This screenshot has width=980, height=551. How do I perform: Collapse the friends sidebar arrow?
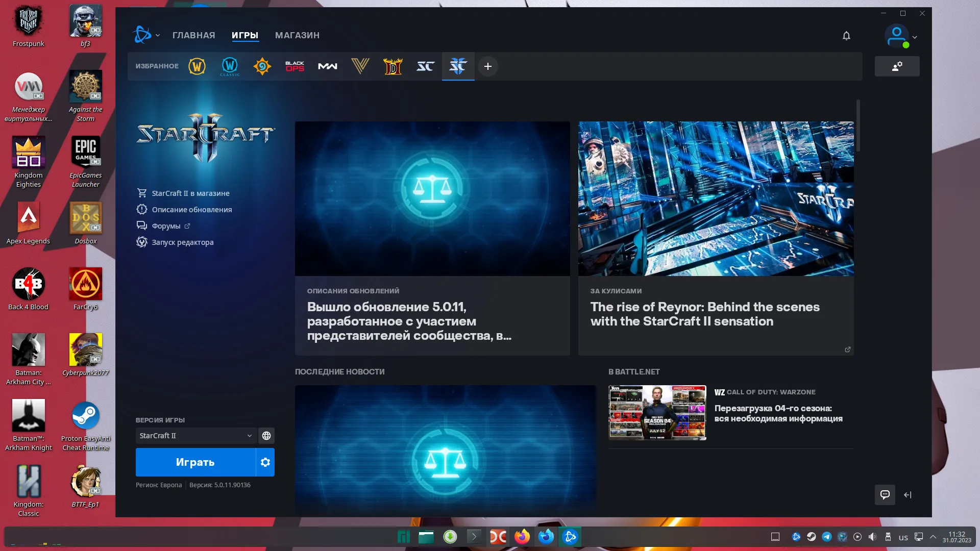[x=908, y=495]
